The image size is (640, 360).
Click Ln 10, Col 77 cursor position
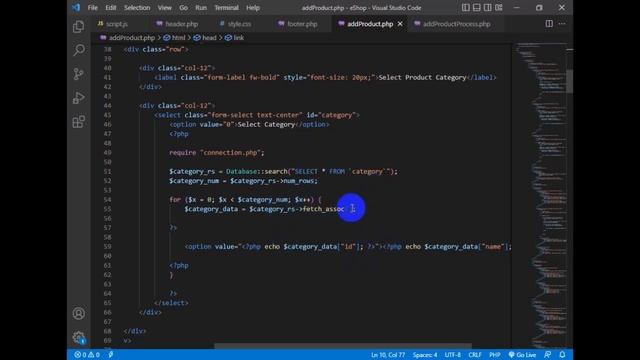388,355
